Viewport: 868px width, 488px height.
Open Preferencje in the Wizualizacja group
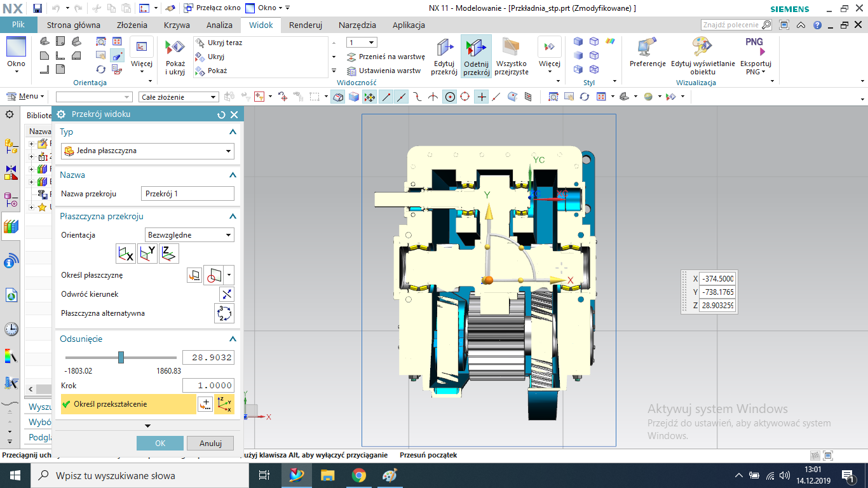(x=648, y=53)
